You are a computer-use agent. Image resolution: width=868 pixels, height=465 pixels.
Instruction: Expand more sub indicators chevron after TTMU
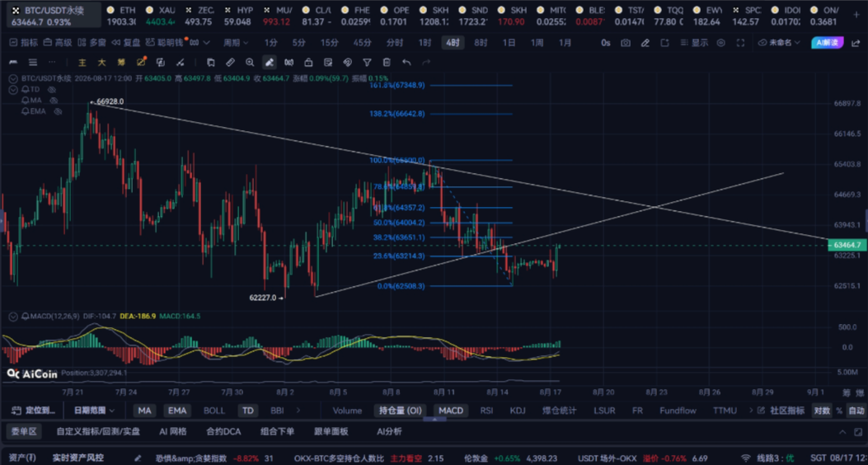coord(751,411)
